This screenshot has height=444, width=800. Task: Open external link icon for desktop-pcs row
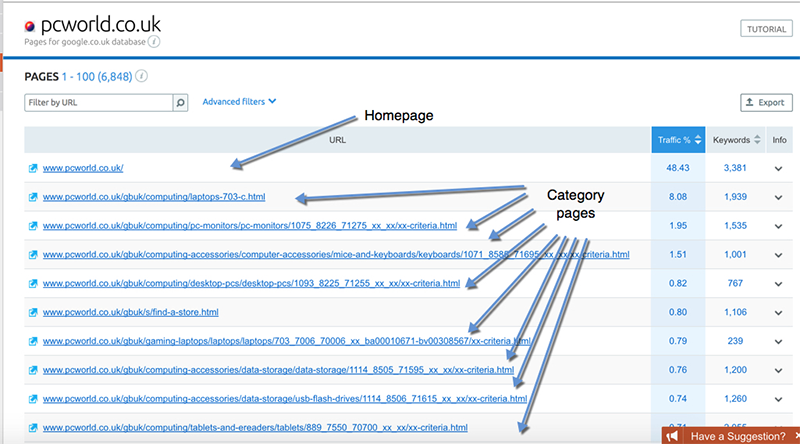[x=33, y=283]
